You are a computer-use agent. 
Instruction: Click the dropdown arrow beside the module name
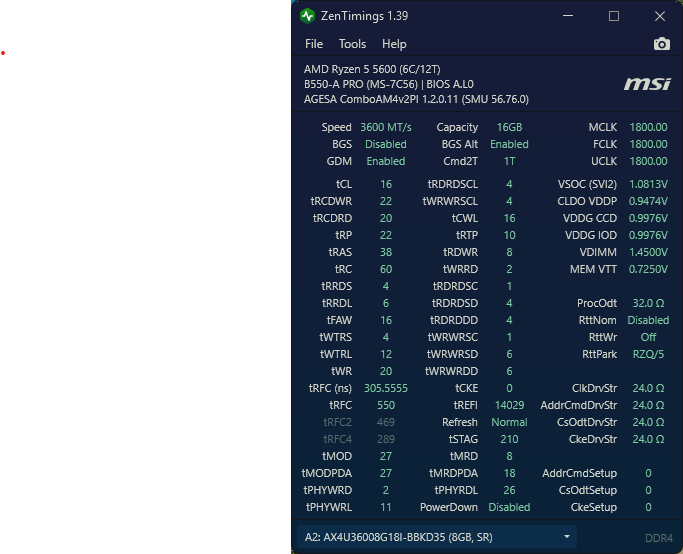point(567,537)
